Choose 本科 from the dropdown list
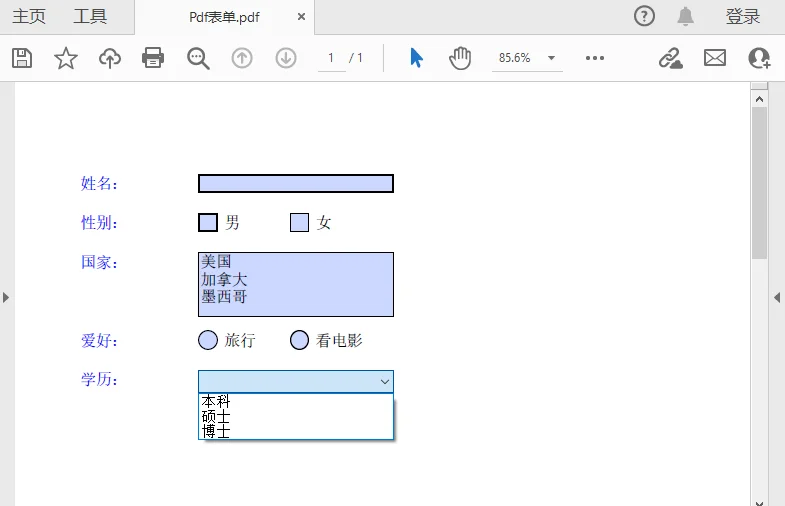The image size is (785, 506). [x=296, y=401]
